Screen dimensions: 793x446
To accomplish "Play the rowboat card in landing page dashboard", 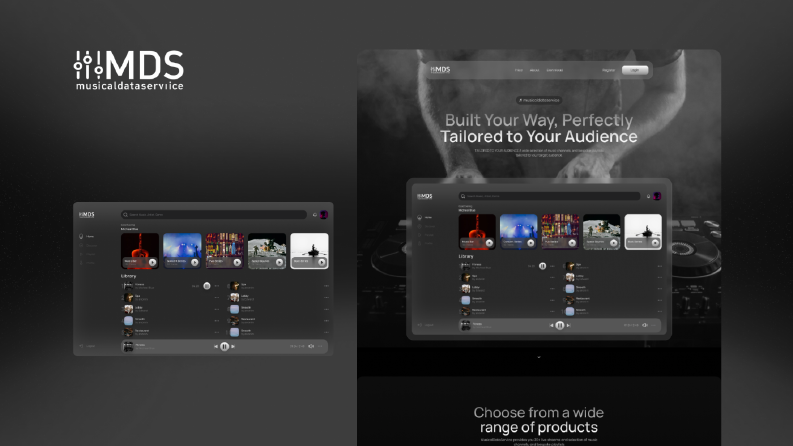I will pos(655,243).
